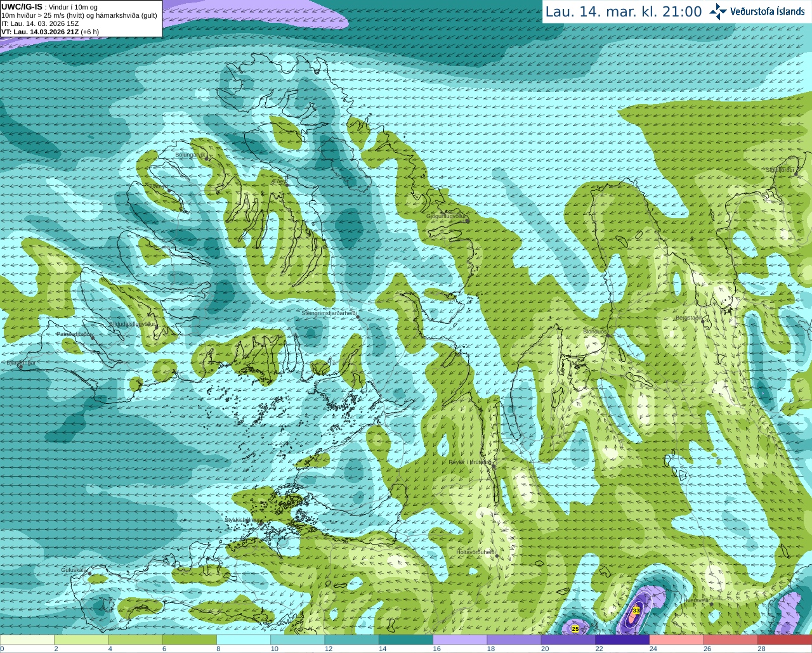812x653 pixels.
Task: Click the 'Flateyri' map label
Action: tap(159, 187)
